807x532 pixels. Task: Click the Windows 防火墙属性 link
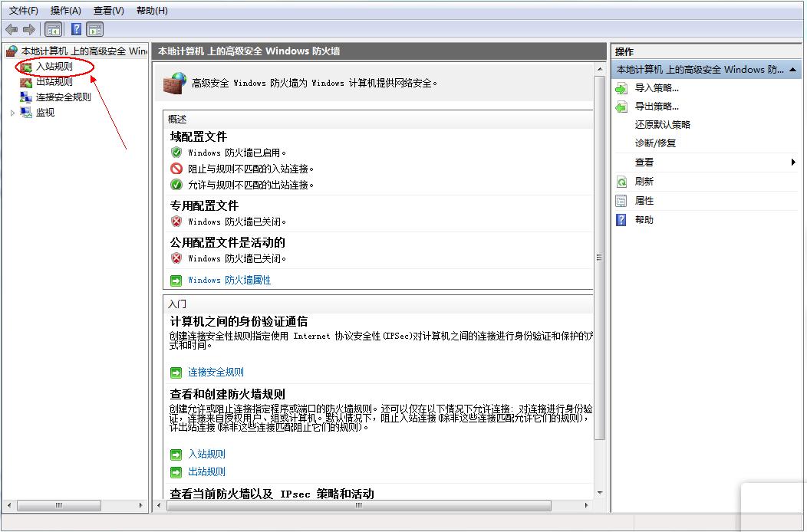229,280
